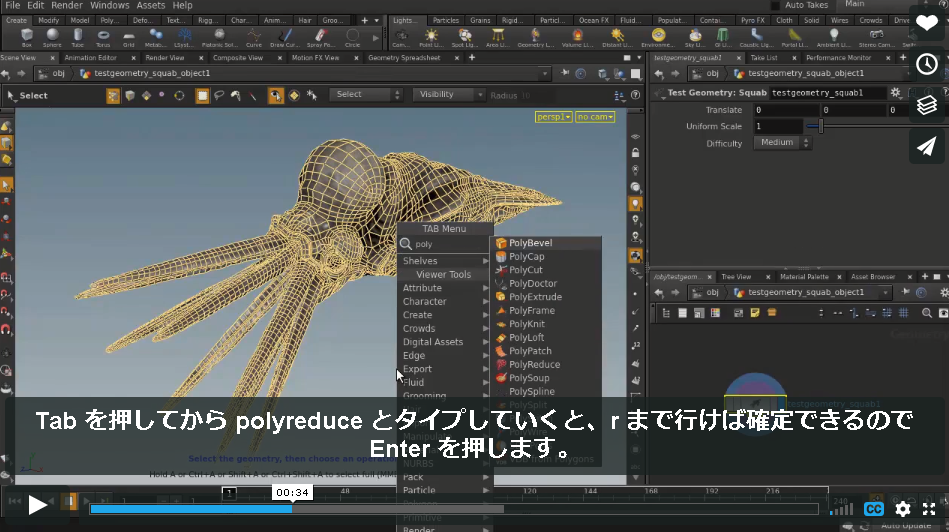Screen dimensions: 949x532
Task: Select the Torus shelf tool
Action: (103, 38)
